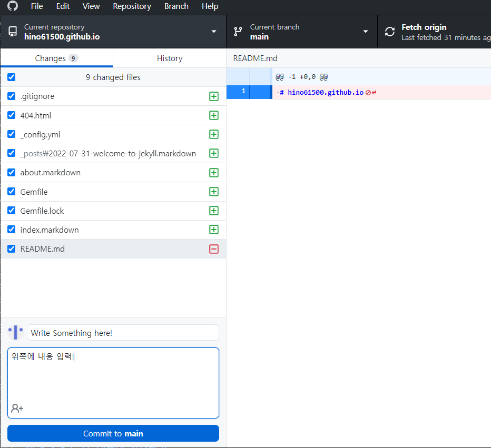The height and width of the screenshot is (448, 491).
Task: Click the red removed status icon for README.md
Action: tap(214, 249)
